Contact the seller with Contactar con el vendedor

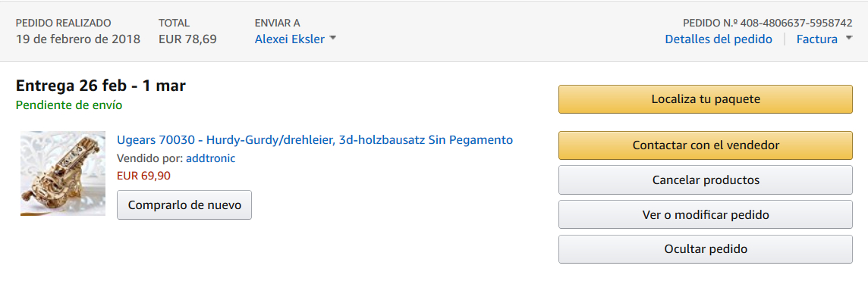pyautogui.click(x=706, y=145)
